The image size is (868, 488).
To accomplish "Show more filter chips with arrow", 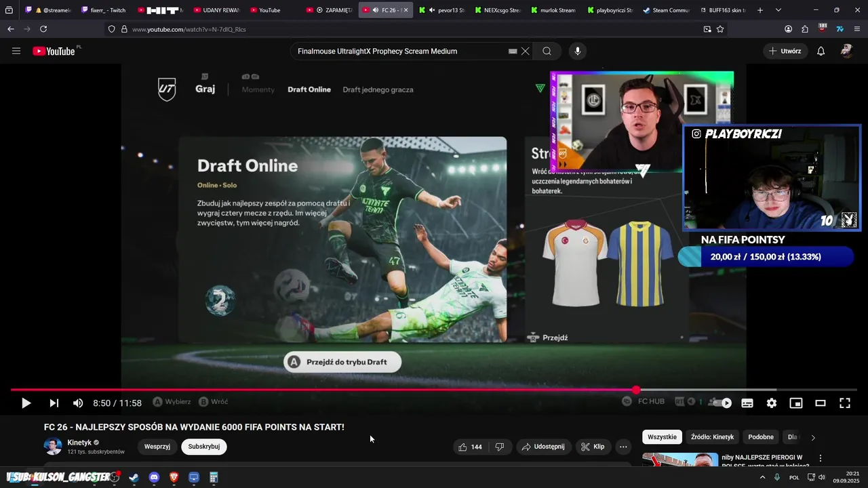I will tap(813, 438).
